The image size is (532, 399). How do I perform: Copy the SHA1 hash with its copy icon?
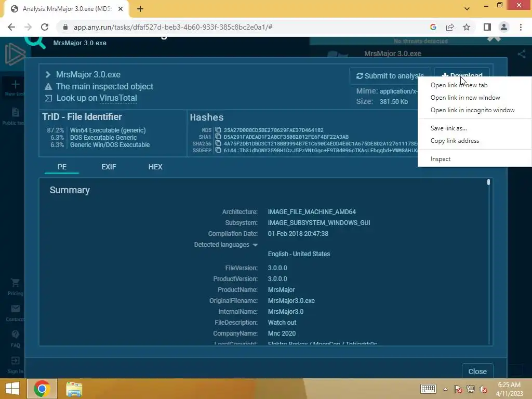(x=218, y=137)
